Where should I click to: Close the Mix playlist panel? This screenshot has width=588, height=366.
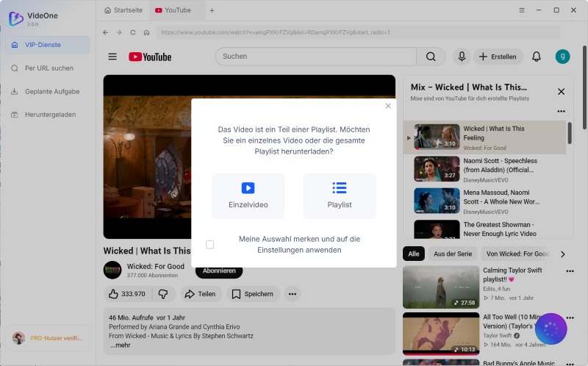click(x=561, y=91)
